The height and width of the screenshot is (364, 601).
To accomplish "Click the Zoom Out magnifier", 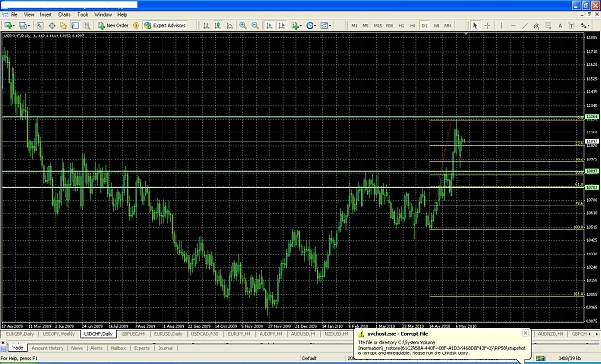I will 255,25.
